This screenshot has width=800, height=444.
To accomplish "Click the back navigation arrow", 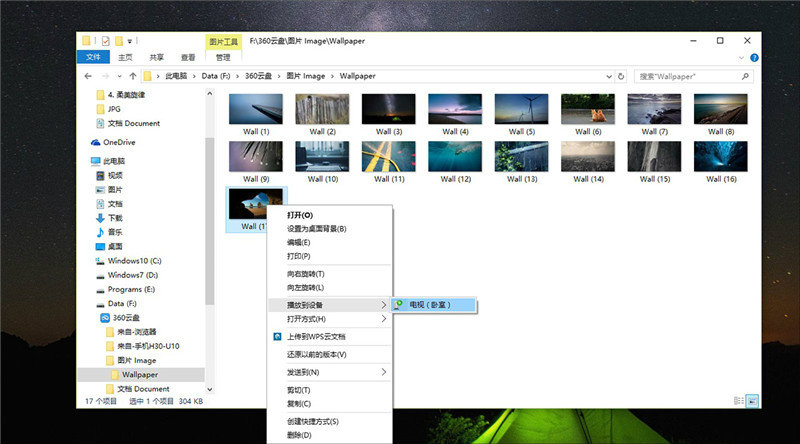I will [89, 76].
